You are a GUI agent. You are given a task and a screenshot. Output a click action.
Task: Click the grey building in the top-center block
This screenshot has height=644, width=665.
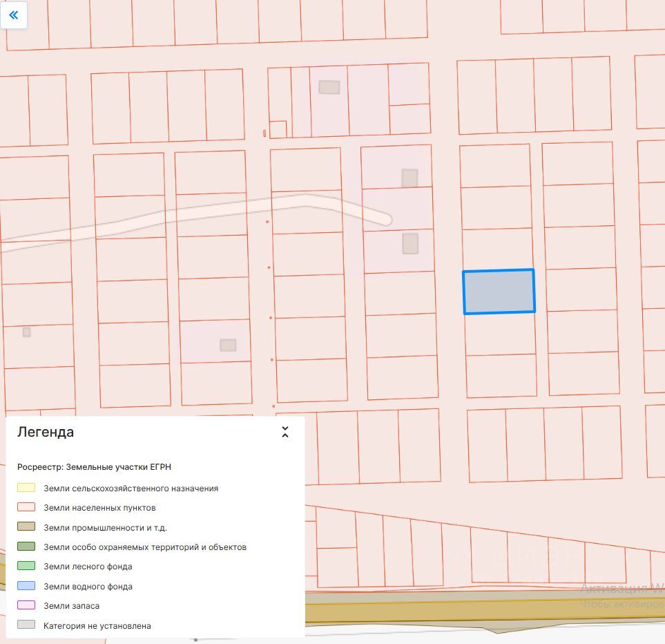pos(329,87)
